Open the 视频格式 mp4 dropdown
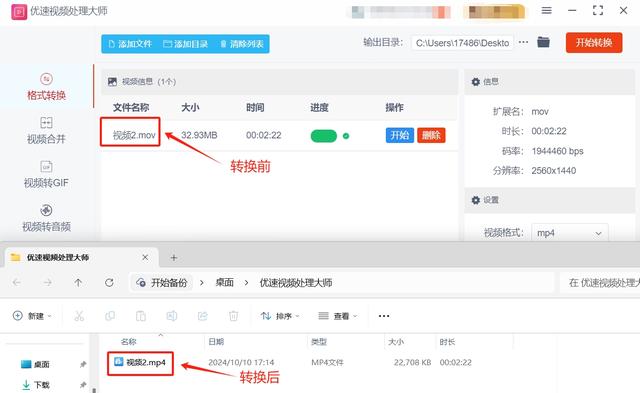 point(570,233)
